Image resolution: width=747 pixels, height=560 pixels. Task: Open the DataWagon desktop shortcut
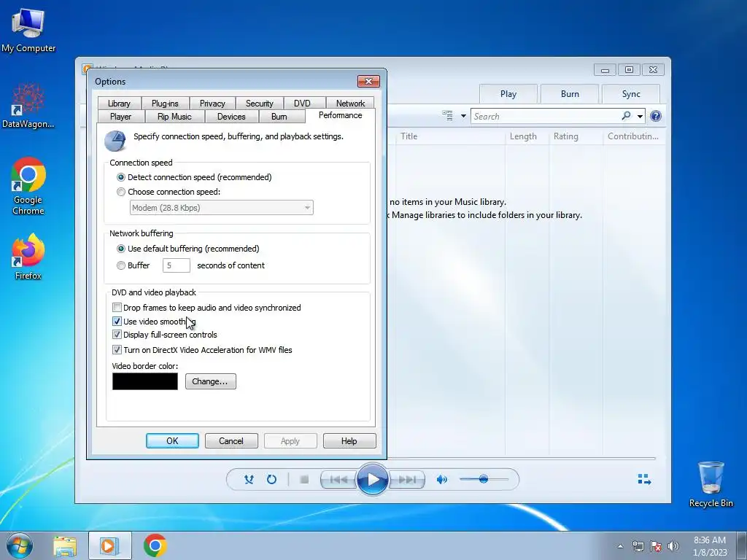click(28, 106)
